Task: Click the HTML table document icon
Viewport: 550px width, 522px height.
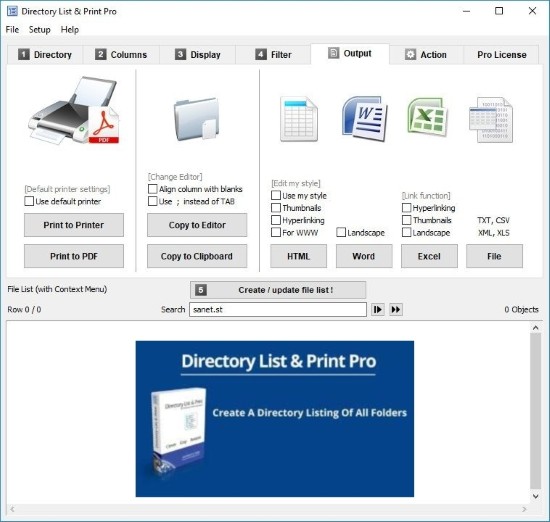Action: pyautogui.click(x=299, y=119)
